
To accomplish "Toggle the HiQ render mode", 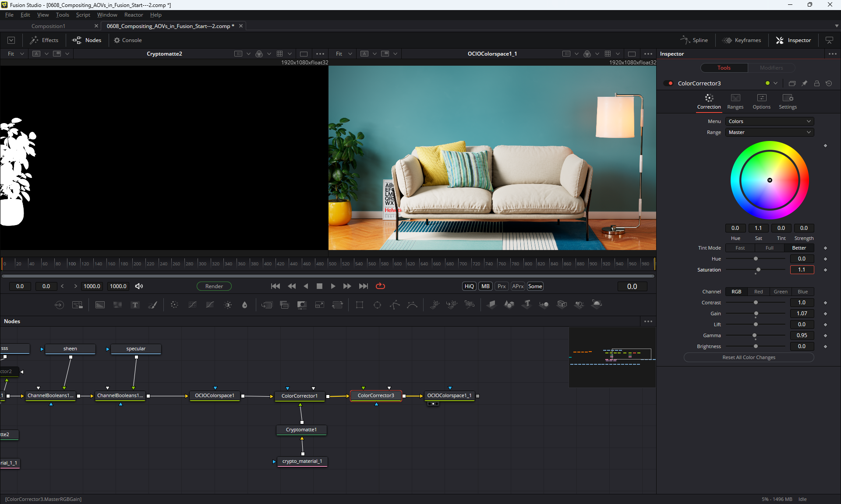I will pyautogui.click(x=469, y=286).
